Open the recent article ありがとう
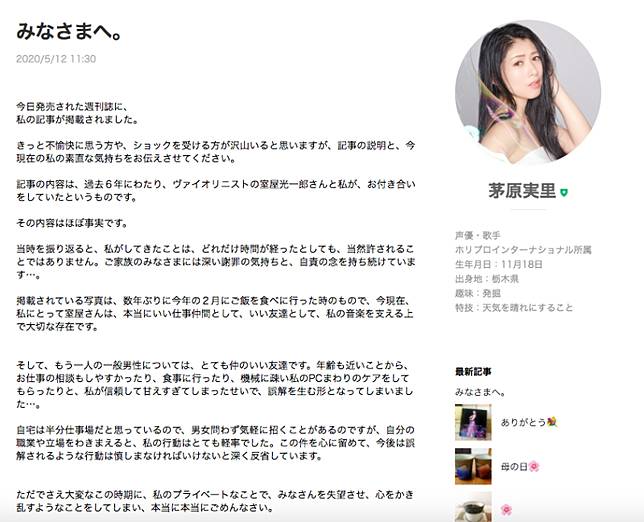 [x=523, y=422]
